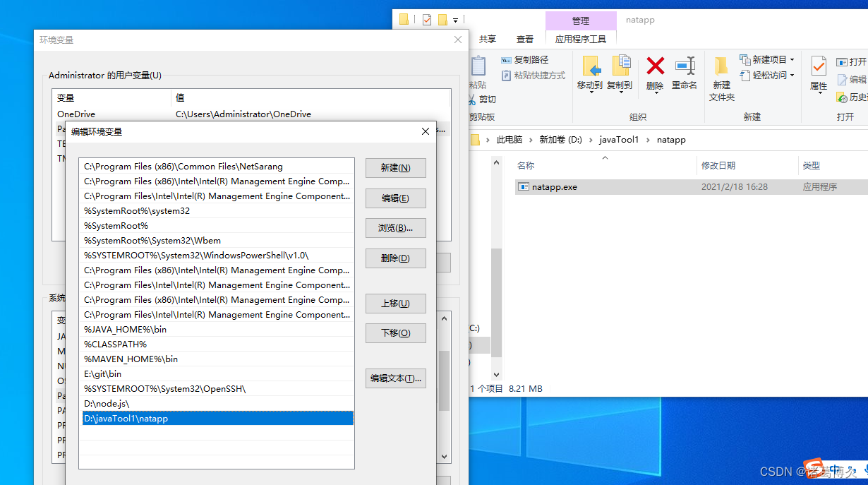This screenshot has height=485, width=868.
Task: Click the Manage (管理) contextual tab
Action: [581, 21]
